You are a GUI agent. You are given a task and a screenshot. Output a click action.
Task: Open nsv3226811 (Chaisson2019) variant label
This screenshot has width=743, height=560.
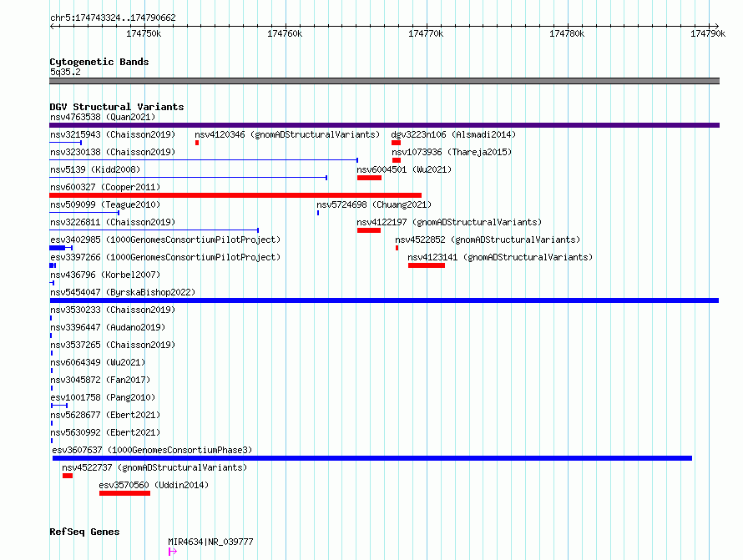pos(113,222)
